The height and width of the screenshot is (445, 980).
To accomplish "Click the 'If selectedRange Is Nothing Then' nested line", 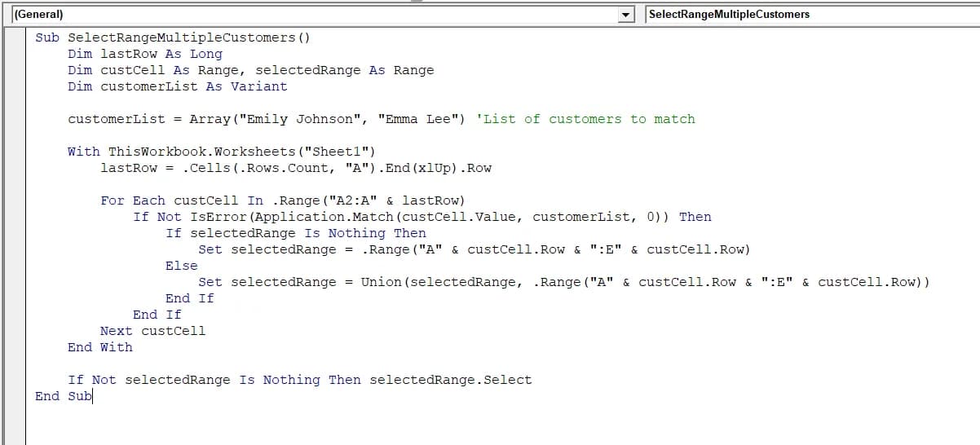I will pyautogui.click(x=296, y=233).
